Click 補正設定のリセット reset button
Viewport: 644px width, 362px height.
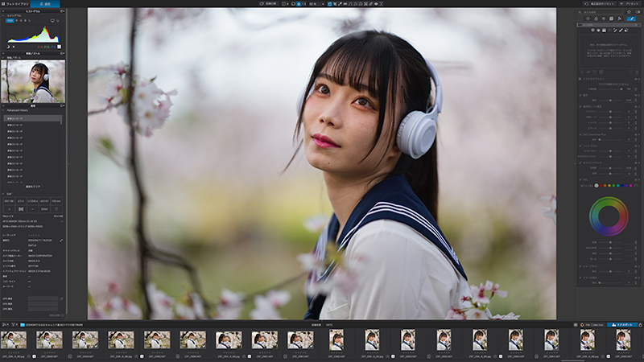pyautogui.click(x=600, y=4)
